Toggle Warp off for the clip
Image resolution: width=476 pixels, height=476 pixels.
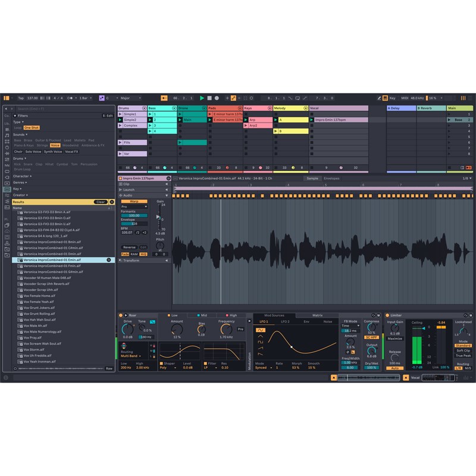coord(134,201)
